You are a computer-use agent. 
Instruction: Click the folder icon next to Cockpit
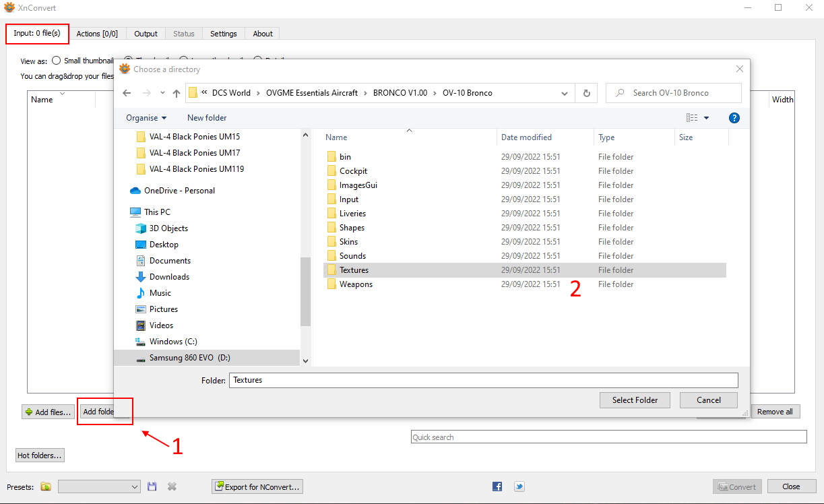point(331,171)
